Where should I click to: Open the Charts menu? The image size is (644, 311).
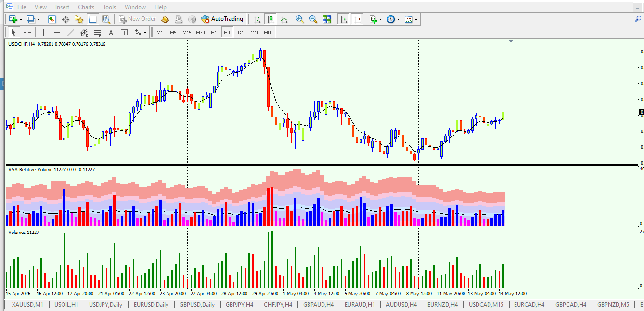point(86,7)
